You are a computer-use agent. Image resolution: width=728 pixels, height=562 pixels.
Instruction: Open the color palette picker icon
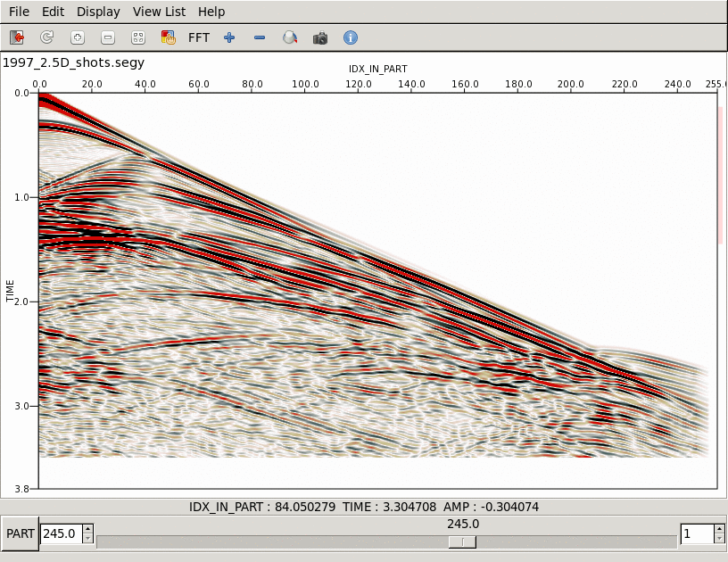click(x=168, y=37)
